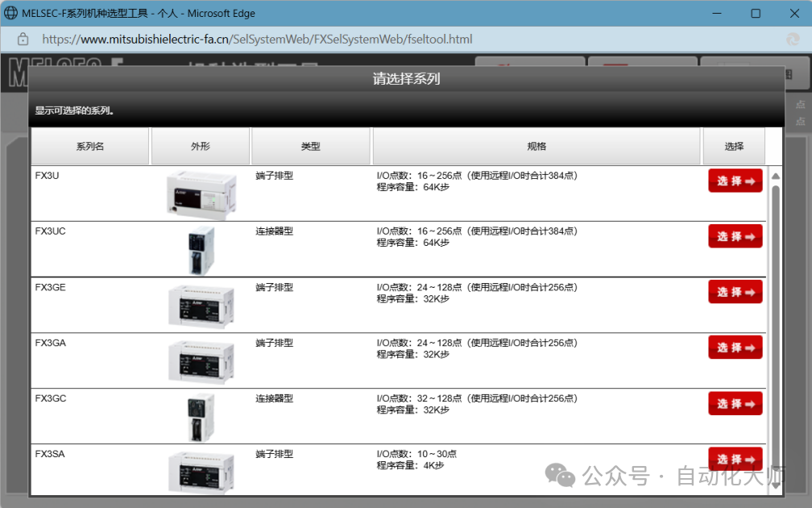The width and height of the screenshot is (812, 508).
Task: Click 端子排型 type in FX3SA row
Action: (275, 454)
